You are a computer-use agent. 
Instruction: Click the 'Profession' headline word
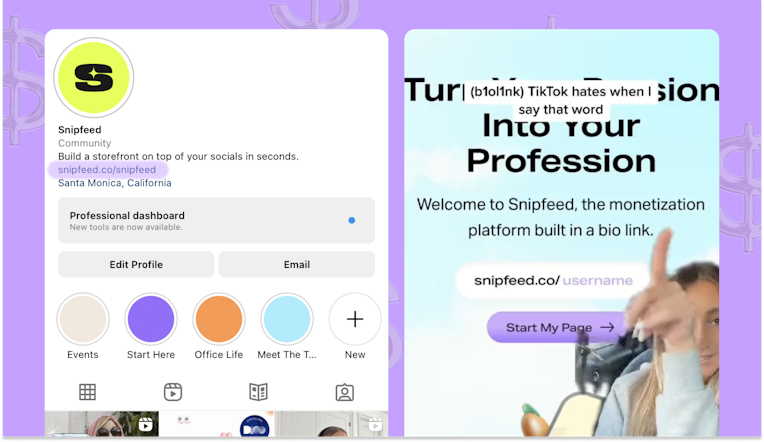[561, 161]
